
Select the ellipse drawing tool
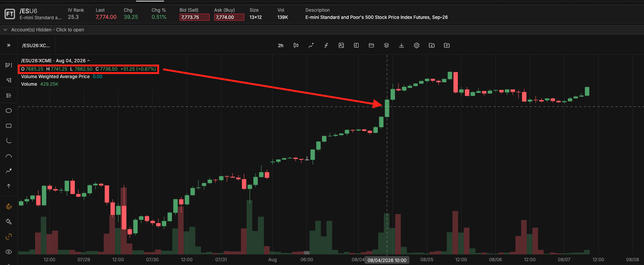[x=9, y=111]
